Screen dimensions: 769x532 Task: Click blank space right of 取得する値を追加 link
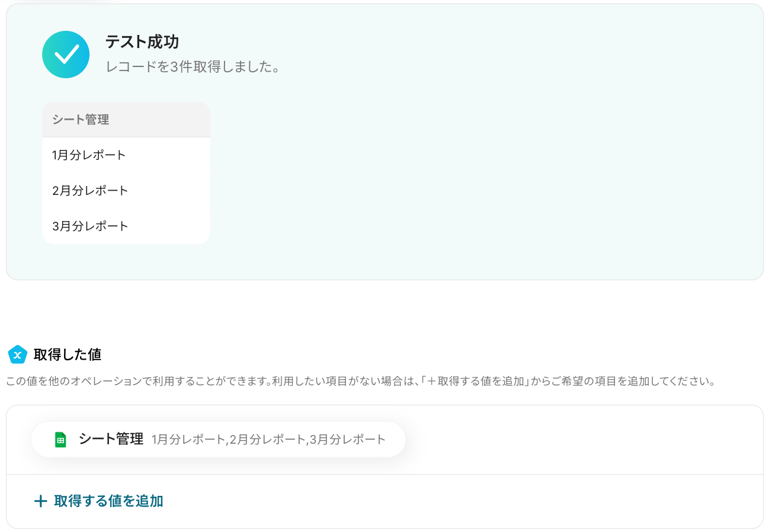point(462,501)
